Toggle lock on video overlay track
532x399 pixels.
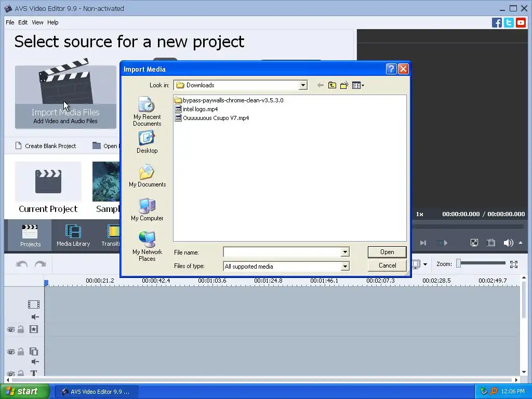pyautogui.click(x=21, y=352)
